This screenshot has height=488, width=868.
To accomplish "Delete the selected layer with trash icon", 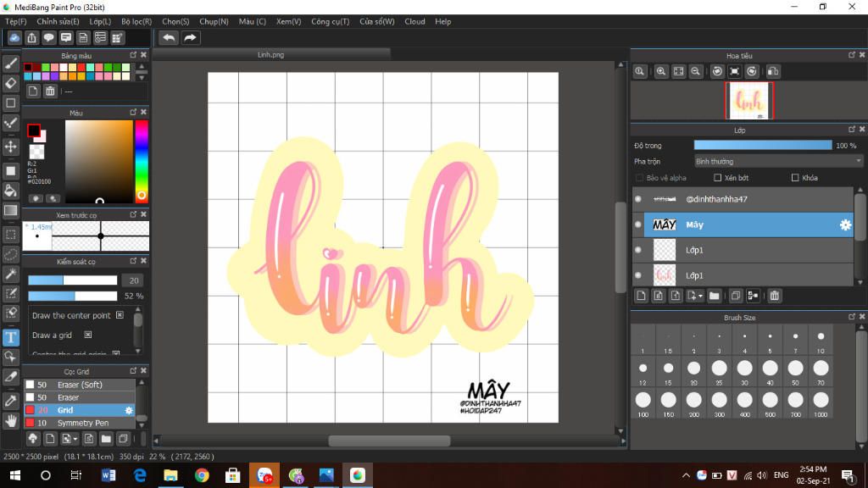I will 775,296.
